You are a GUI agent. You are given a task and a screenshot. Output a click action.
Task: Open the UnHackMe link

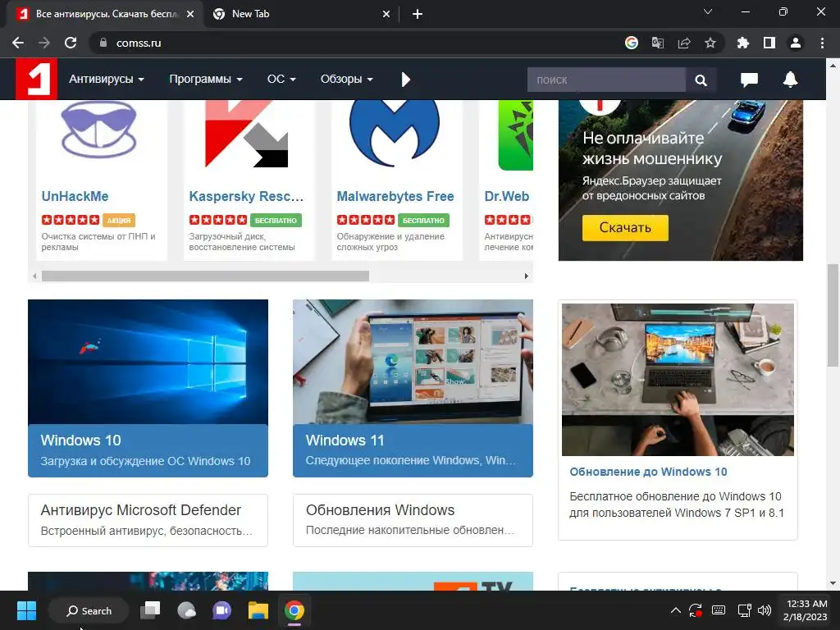(x=75, y=197)
